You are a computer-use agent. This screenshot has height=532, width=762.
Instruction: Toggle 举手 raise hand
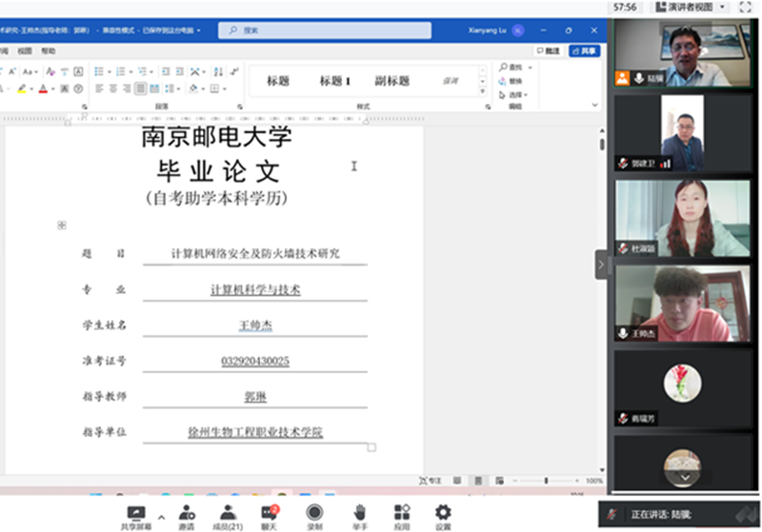tap(359, 513)
